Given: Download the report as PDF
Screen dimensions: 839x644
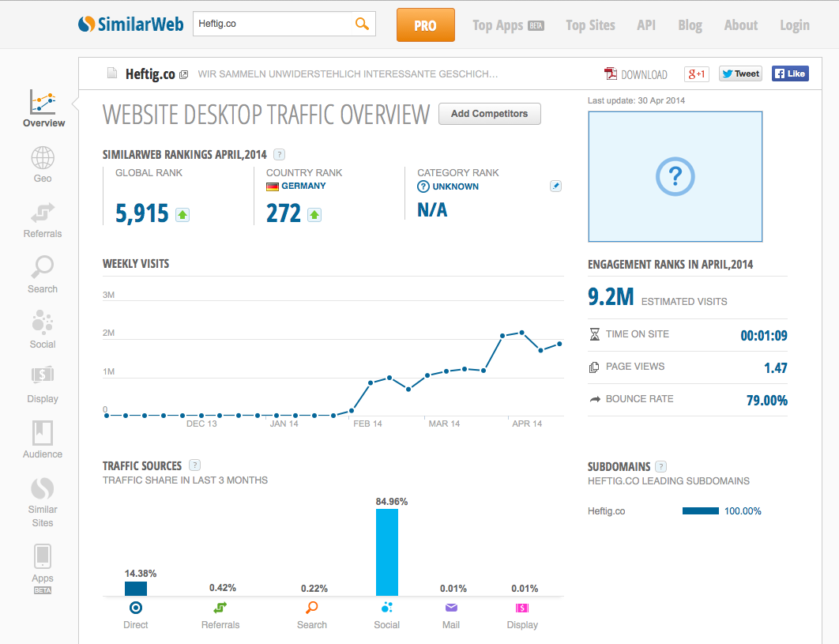Looking at the screenshot, I should [636, 74].
